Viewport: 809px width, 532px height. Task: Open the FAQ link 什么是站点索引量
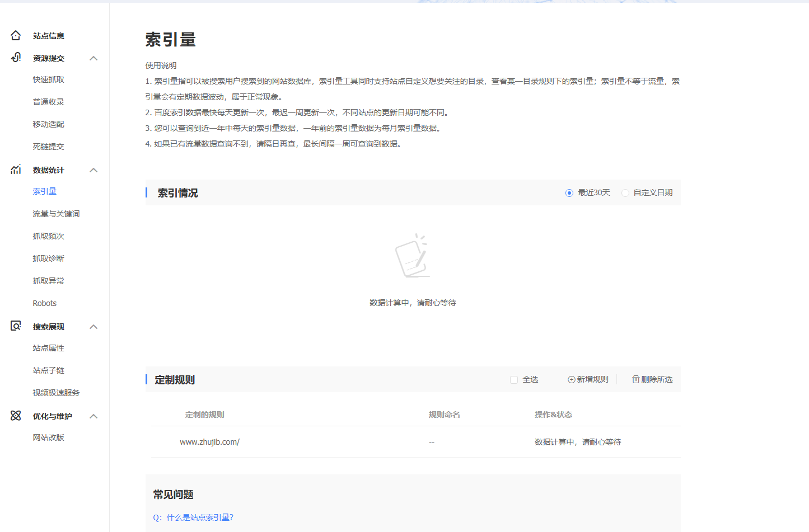pos(193,517)
